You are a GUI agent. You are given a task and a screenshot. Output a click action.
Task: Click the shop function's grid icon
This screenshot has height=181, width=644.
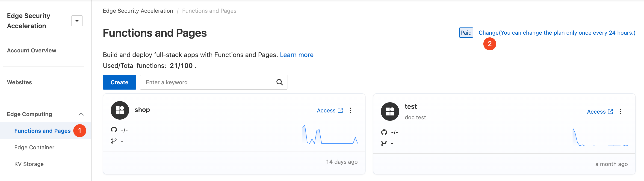pyautogui.click(x=120, y=110)
